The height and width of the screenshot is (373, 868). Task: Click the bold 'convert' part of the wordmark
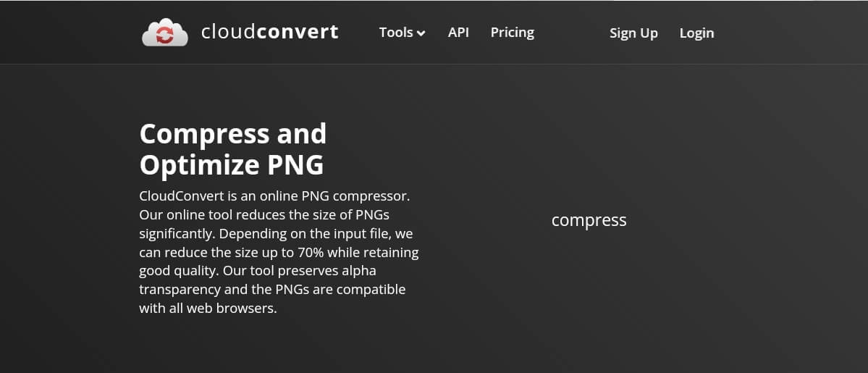[x=298, y=32]
